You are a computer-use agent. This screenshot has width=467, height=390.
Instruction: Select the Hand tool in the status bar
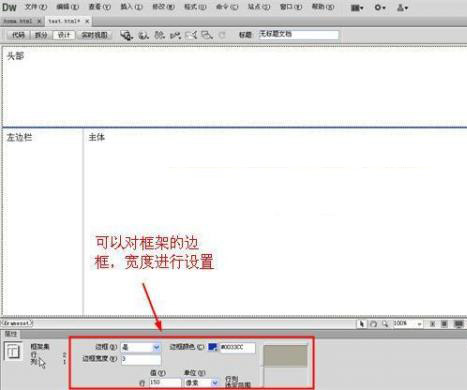click(374, 324)
